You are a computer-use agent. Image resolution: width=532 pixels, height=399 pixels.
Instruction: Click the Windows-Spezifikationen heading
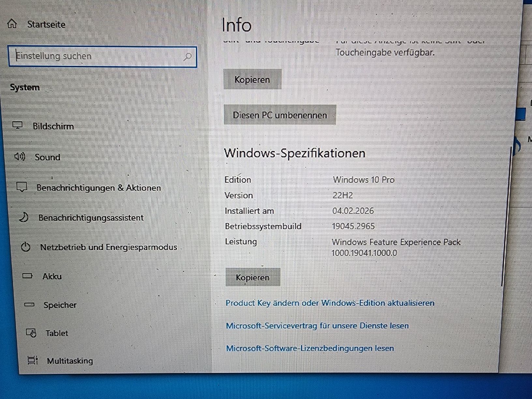click(x=295, y=153)
